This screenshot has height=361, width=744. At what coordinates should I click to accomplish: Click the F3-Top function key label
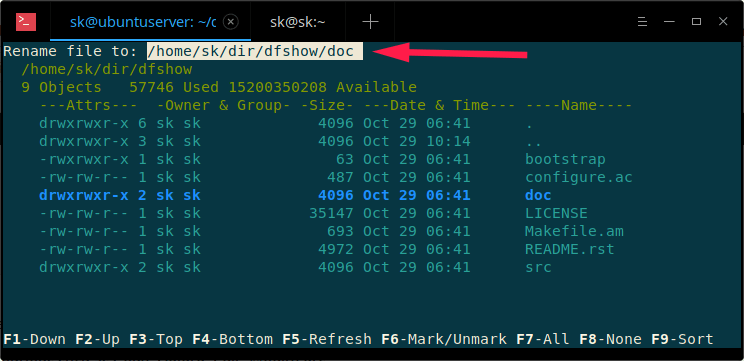pyautogui.click(x=156, y=340)
